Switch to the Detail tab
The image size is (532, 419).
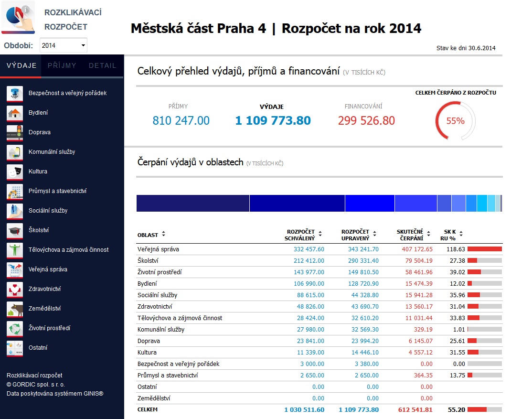(x=103, y=65)
